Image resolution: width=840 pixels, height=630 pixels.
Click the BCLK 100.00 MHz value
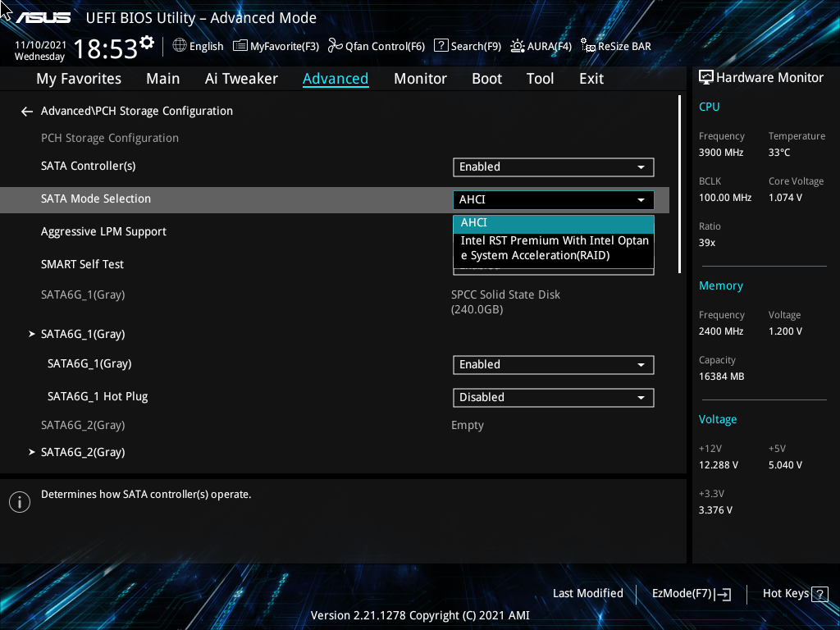pos(725,198)
